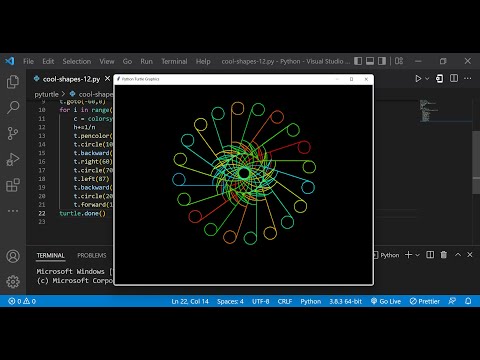Minimize the Python Turtle Graphics window
The width and height of the screenshot is (480, 360).
337,79
